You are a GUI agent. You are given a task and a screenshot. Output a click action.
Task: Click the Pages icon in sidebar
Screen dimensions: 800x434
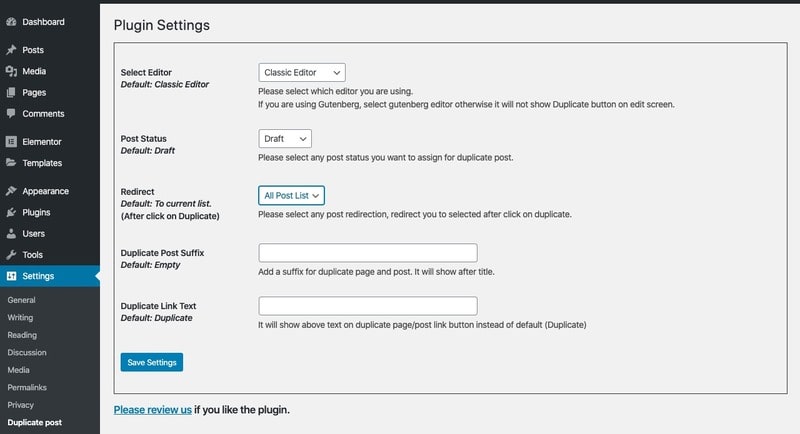point(11,92)
